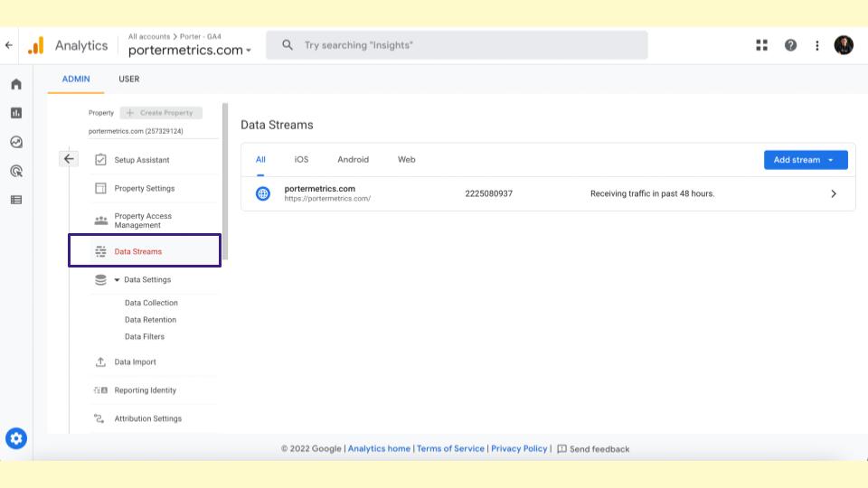Click All accounts breadcrumb link
The width and height of the screenshot is (868, 488).
[x=149, y=36]
